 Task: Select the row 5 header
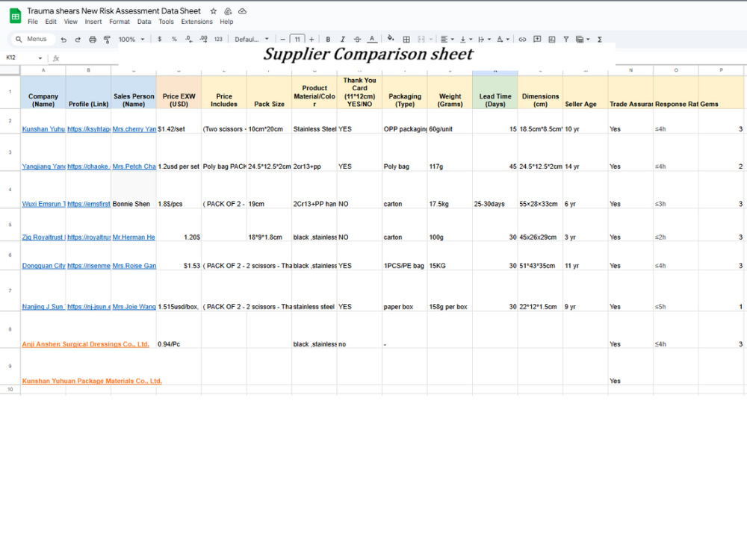click(x=10, y=225)
